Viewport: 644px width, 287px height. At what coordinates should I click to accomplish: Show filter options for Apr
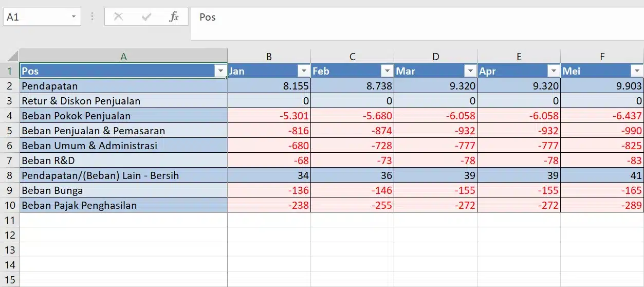coord(554,71)
